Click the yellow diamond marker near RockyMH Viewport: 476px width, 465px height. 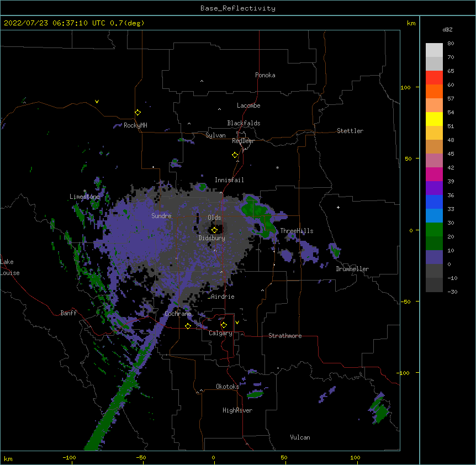point(138,113)
